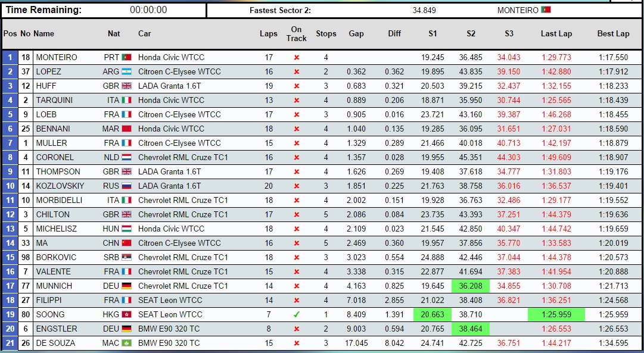Screen dimensions: 644x353
Task: Sort by the Best Lap column header
Action: [613, 34]
